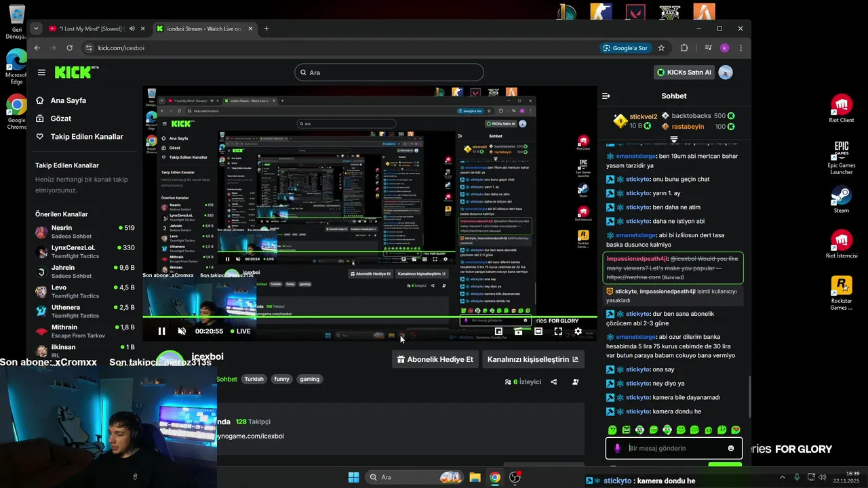Open Steam desktop shortcut

coord(842,200)
